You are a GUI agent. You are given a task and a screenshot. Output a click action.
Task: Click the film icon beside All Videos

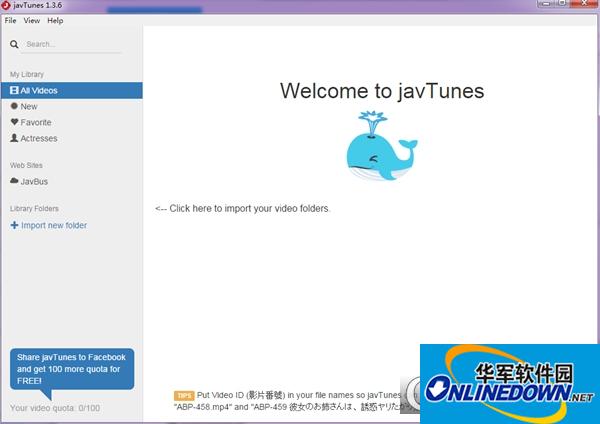14,90
